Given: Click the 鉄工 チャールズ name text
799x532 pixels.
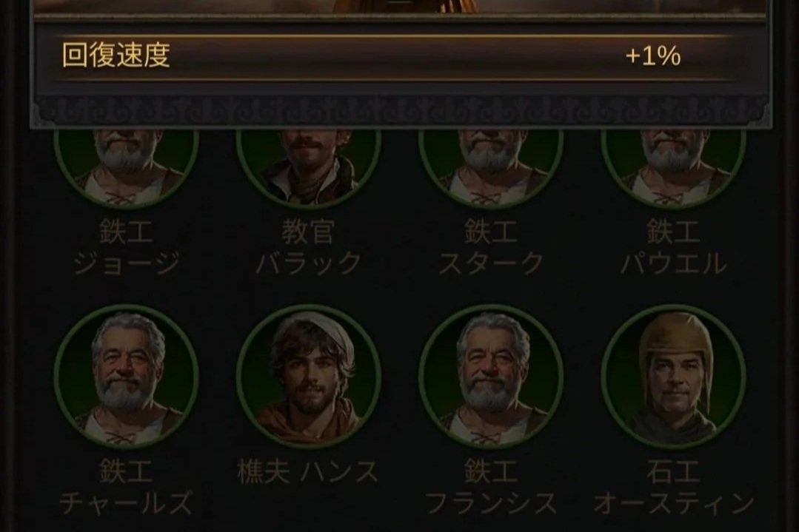Looking at the screenshot, I should (x=126, y=487).
